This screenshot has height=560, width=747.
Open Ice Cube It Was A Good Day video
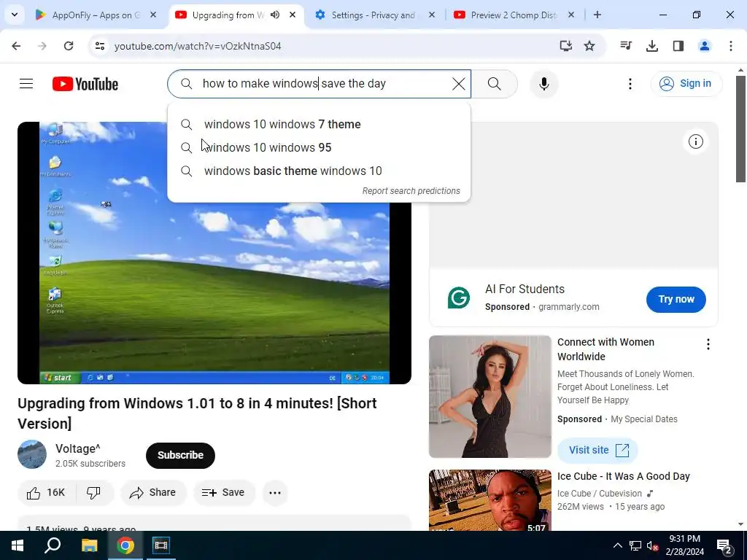click(624, 476)
